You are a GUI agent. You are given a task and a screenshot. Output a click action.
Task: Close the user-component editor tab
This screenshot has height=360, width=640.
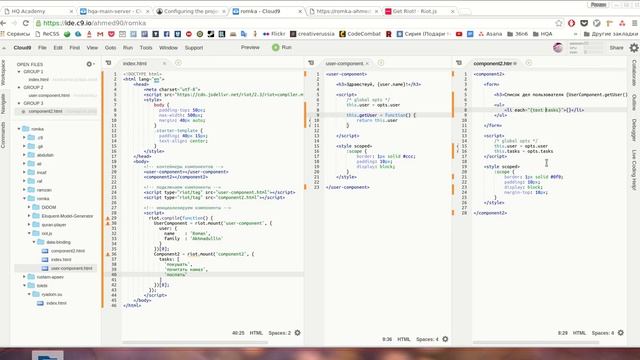(x=367, y=63)
